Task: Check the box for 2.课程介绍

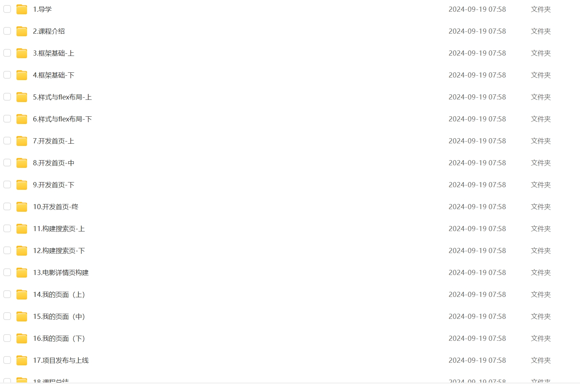Action: 7,31
